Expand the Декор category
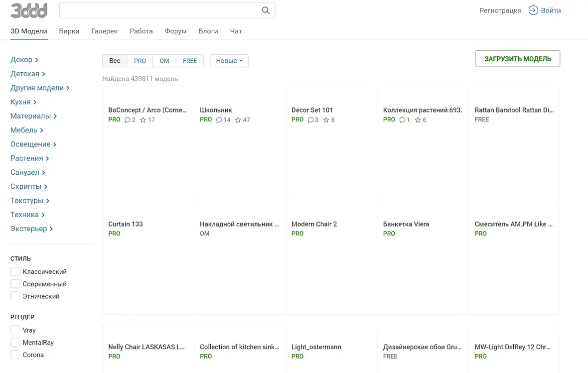The image size is (588, 373). (24, 60)
